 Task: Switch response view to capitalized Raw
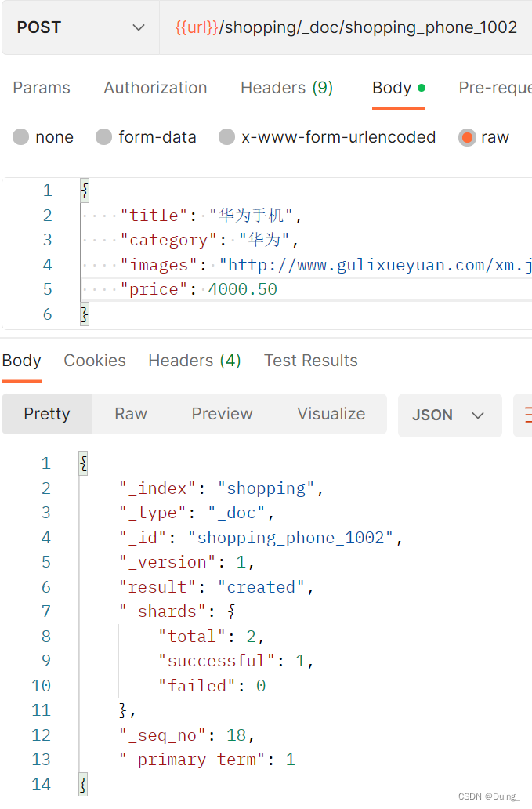131,414
